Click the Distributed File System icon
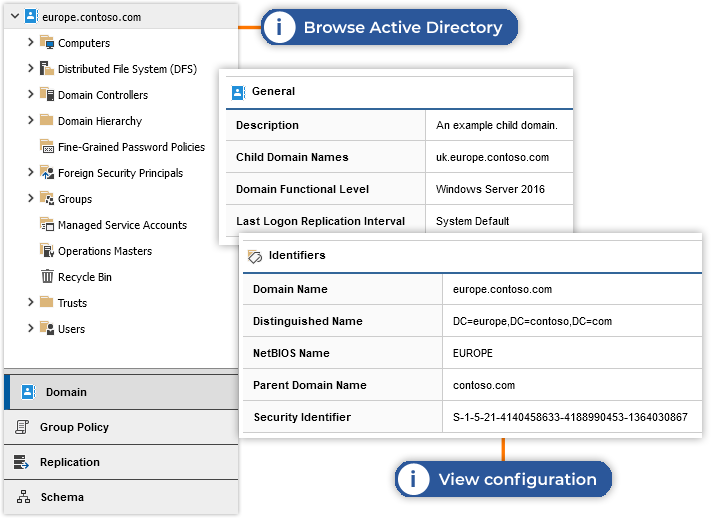Screen dimensions: 711x518 tap(47, 69)
